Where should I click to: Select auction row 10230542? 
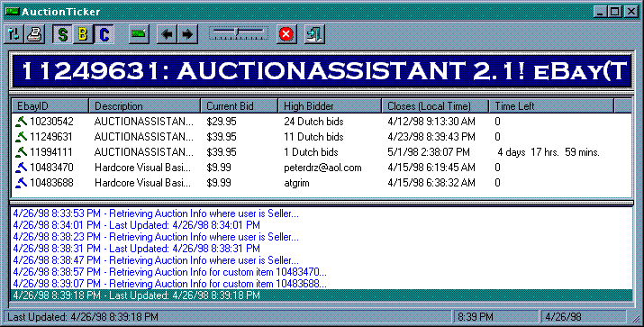coord(322,122)
